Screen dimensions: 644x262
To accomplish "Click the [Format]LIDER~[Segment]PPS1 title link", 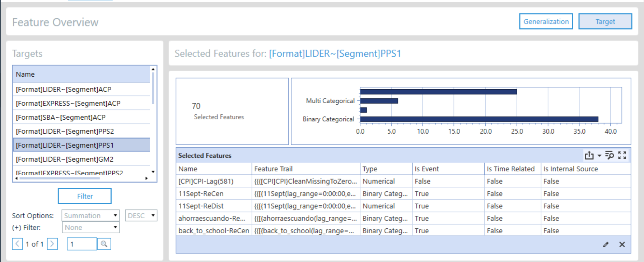I will coord(335,53).
